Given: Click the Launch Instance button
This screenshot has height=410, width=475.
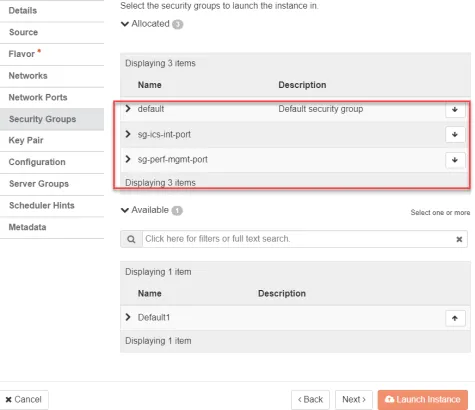Looking at the screenshot, I should (x=423, y=399).
